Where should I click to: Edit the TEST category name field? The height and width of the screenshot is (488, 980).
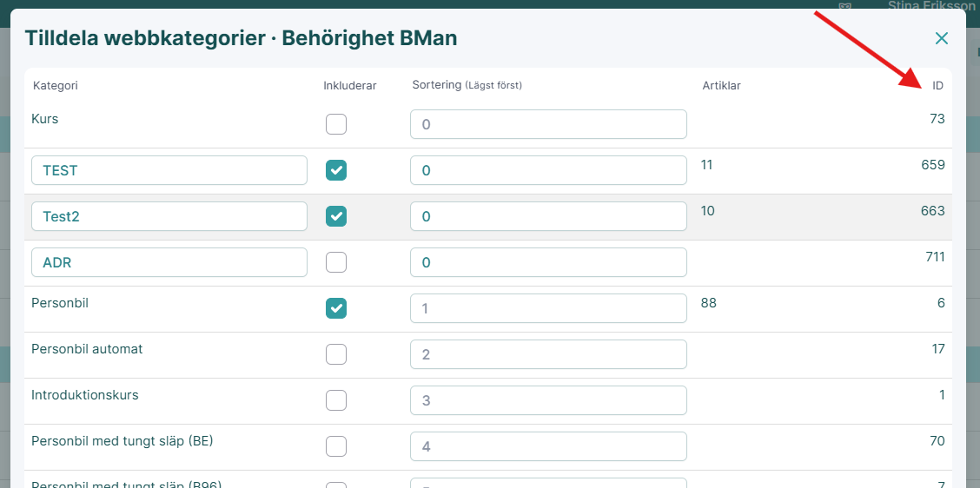(x=169, y=170)
